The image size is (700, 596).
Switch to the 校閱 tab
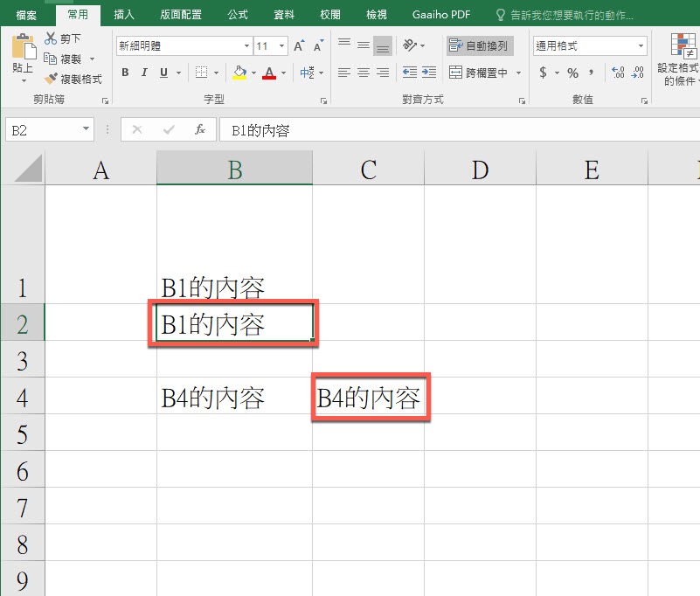click(x=330, y=15)
